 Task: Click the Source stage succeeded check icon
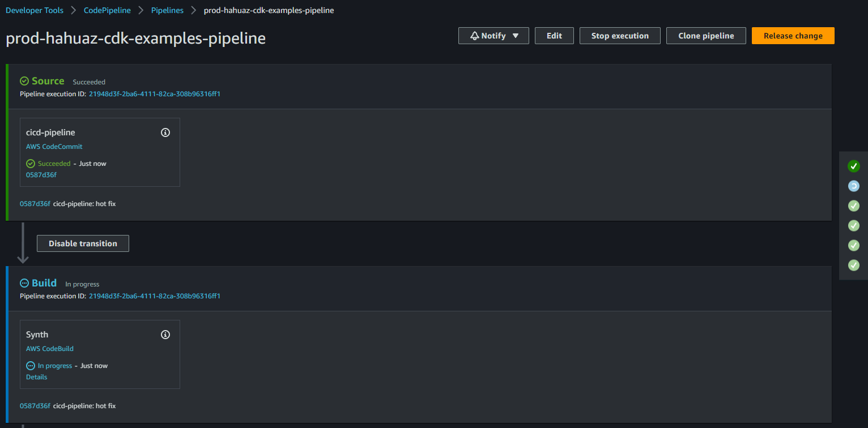click(x=24, y=81)
